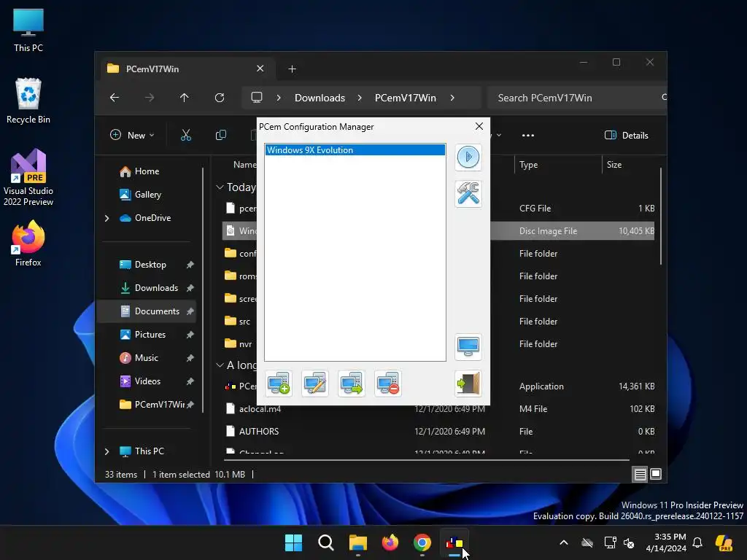Open Videos in the navigation pane

(x=147, y=381)
